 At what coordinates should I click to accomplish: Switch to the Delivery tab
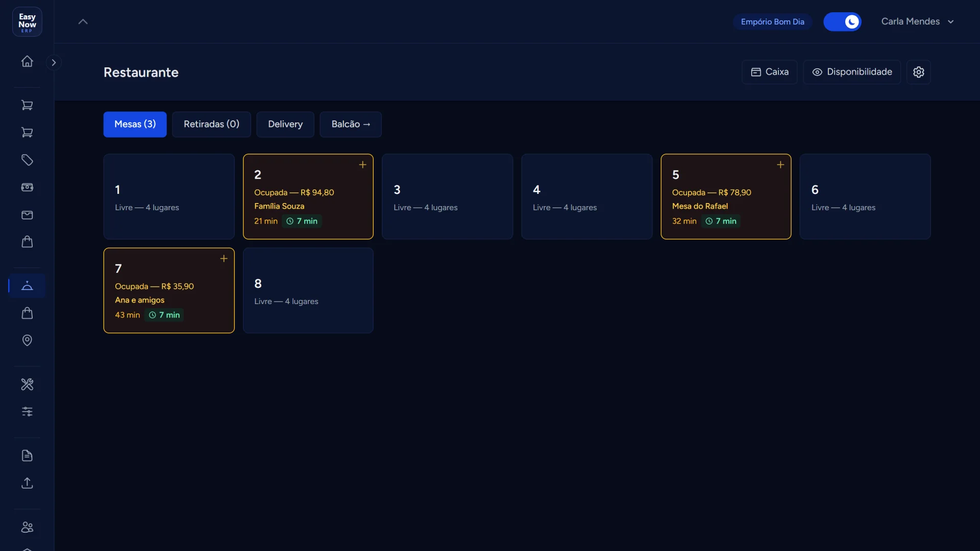point(285,124)
